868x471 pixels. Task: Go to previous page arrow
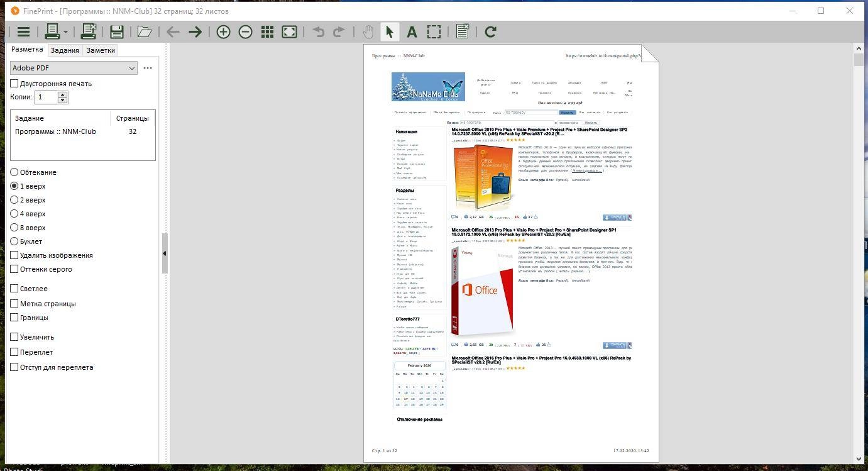point(173,31)
